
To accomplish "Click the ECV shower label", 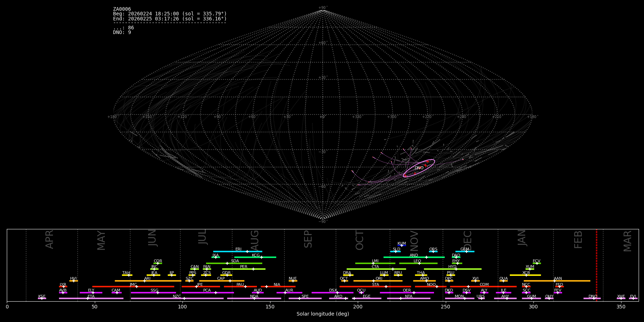I will tap(536, 261).
